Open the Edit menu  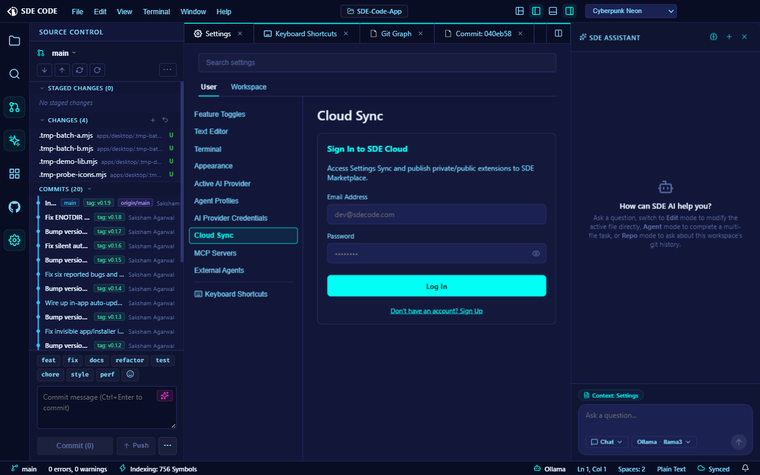pyautogui.click(x=100, y=12)
